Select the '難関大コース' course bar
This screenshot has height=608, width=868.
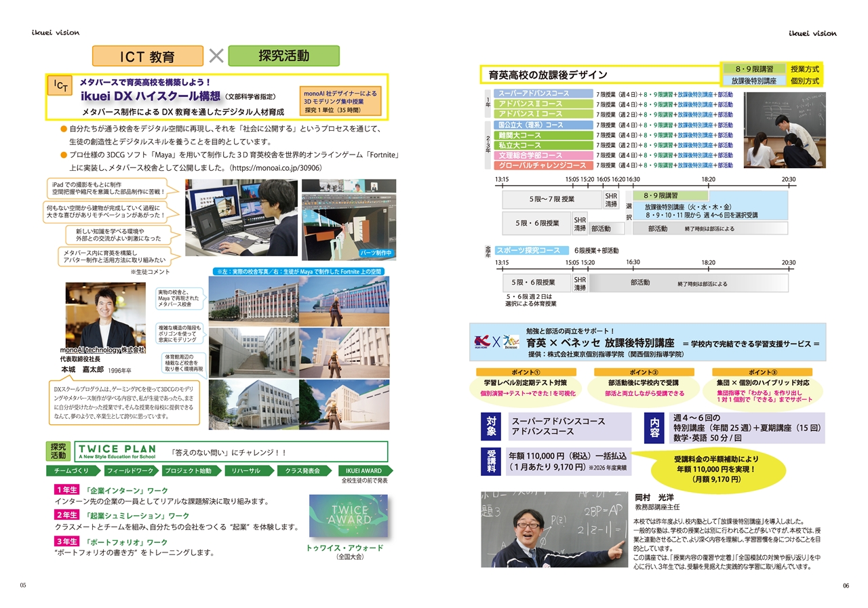(542, 135)
